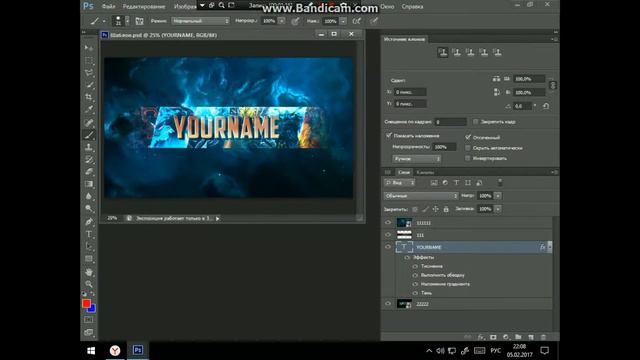640x360 pixels.
Task: Select the Crop tool
Action: 89,97
